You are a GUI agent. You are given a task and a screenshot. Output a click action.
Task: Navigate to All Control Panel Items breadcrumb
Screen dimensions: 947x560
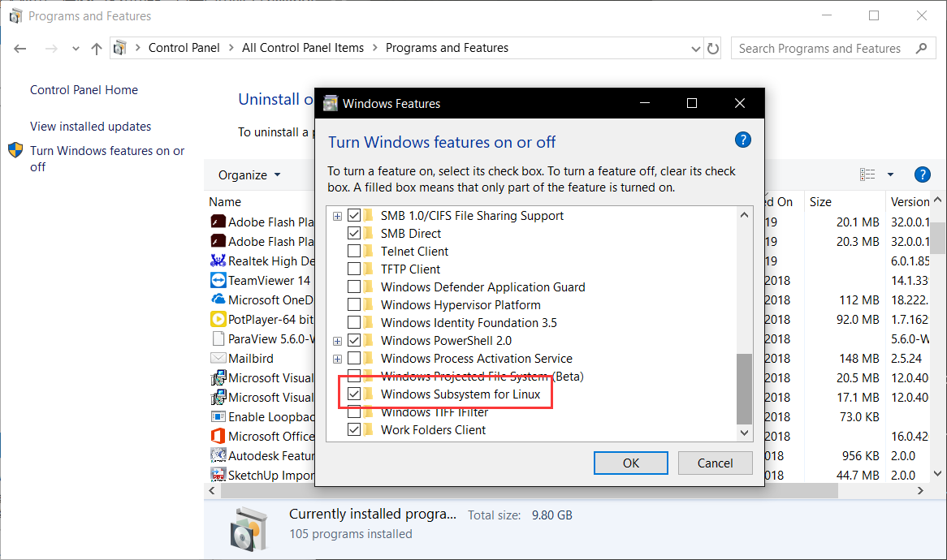click(x=303, y=47)
